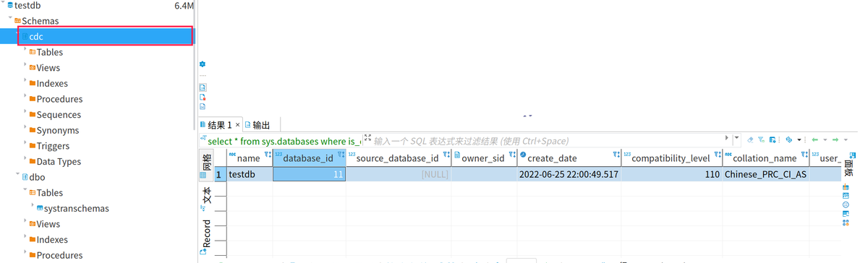Click the SQL filter expression field
Viewport: 868px width, 263px height.
coord(548,140)
